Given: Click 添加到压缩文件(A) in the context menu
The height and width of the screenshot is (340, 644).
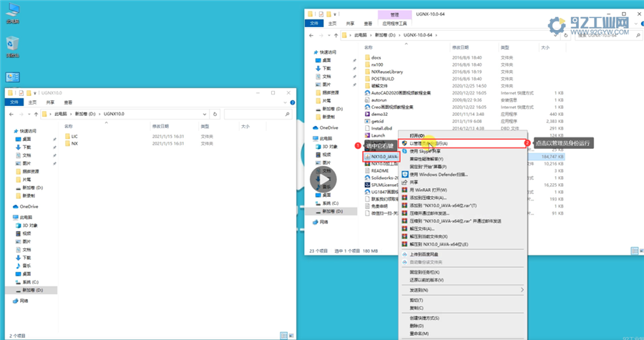Looking at the screenshot, I should (x=428, y=198).
